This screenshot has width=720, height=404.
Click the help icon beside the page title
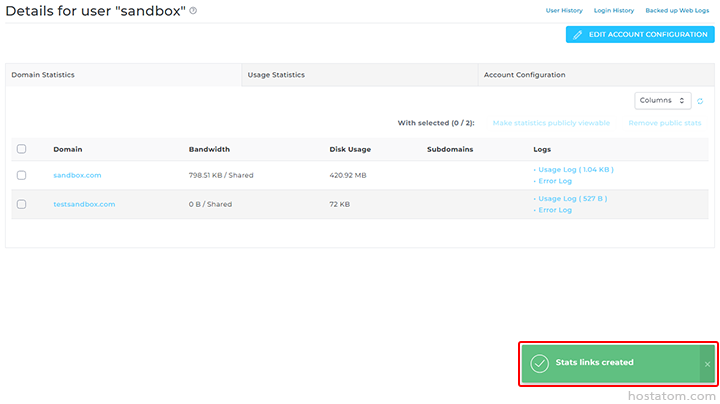(193, 11)
